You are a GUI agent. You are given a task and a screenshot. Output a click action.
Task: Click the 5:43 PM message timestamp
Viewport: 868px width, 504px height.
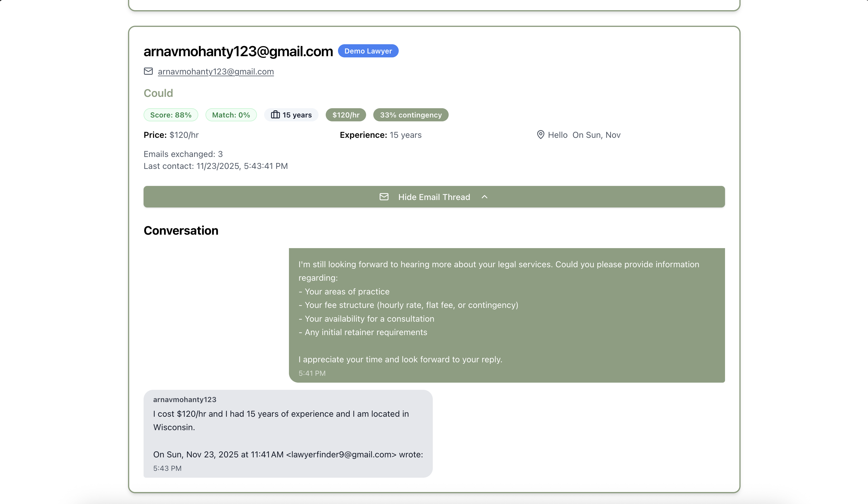(167, 468)
